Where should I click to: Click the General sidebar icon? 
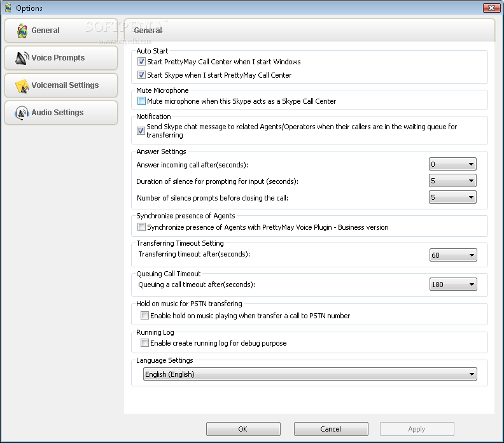pos(22,31)
